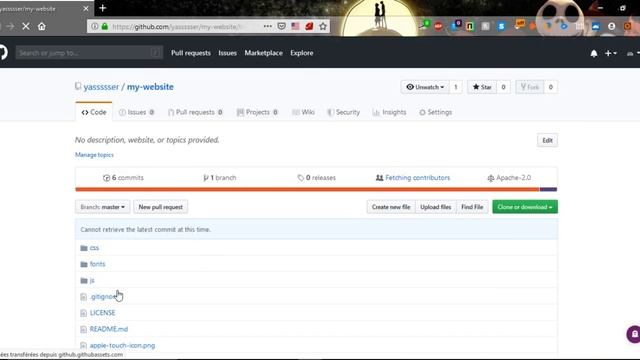Screen dimensions: 640x360
Task: Click the Skype extension icon
Action: (x=501, y=26)
